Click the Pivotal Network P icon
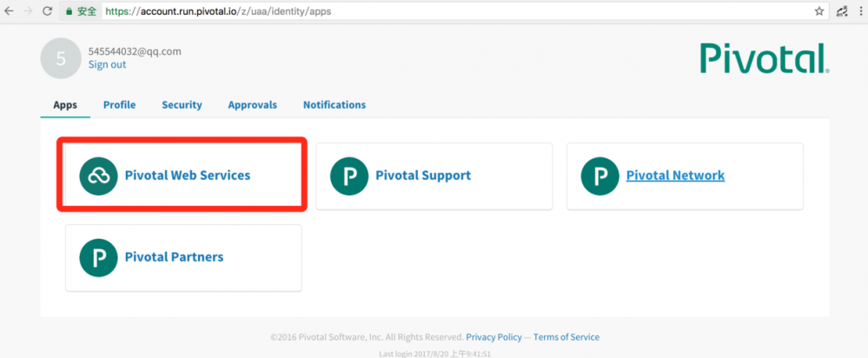Image resolution: width=868 pixels, height=358 pixels. 600,176
